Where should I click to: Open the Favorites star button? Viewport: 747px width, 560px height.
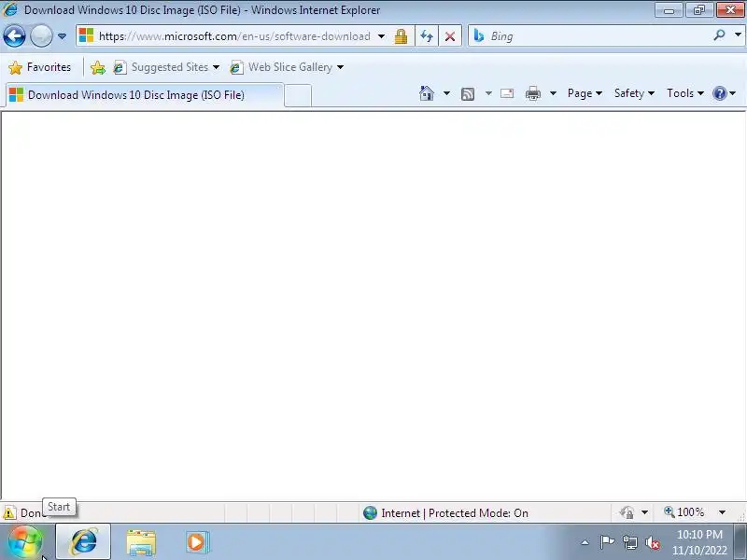tap(40, 67)
